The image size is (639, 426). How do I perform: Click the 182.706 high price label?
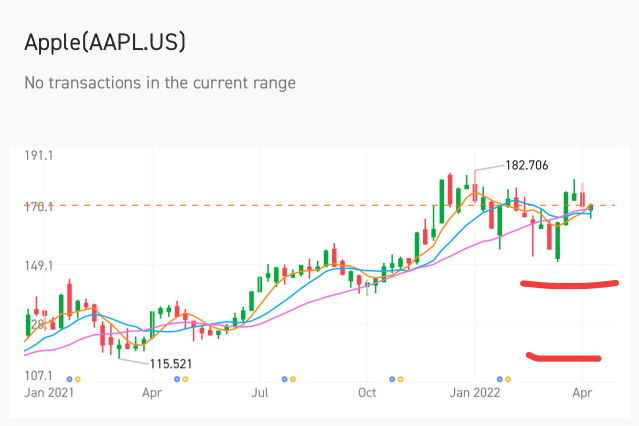click(x=527, y=165)
